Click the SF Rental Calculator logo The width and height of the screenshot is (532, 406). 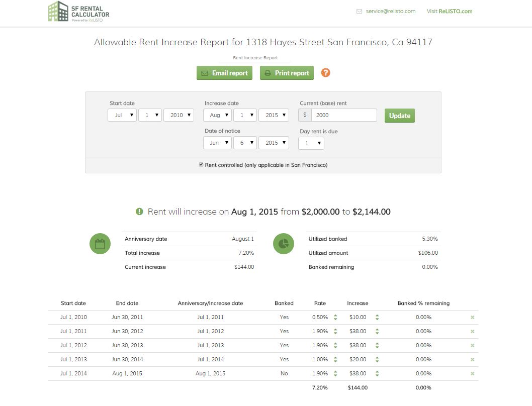click(78, 12)
